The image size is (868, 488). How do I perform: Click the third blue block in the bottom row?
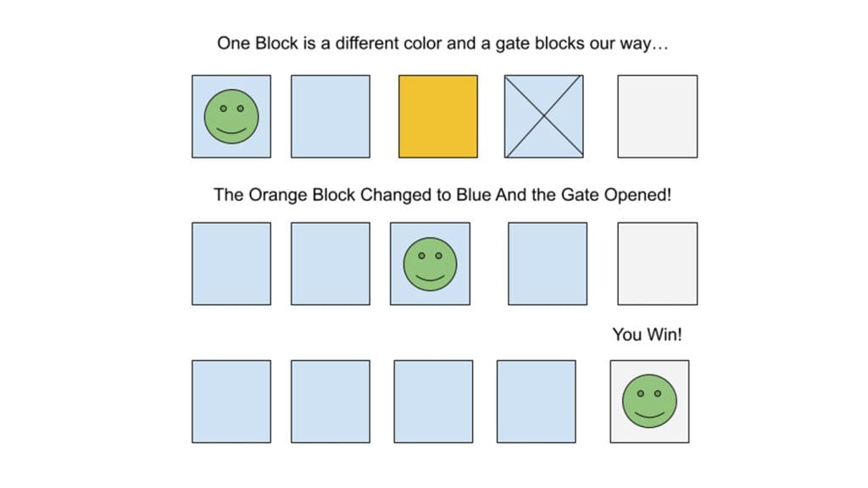coord(433,402)
